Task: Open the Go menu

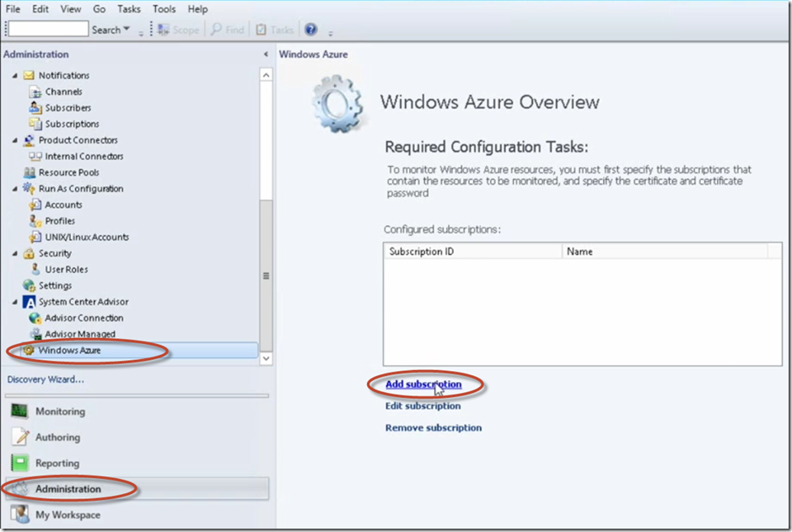Action: pos(99,9)
